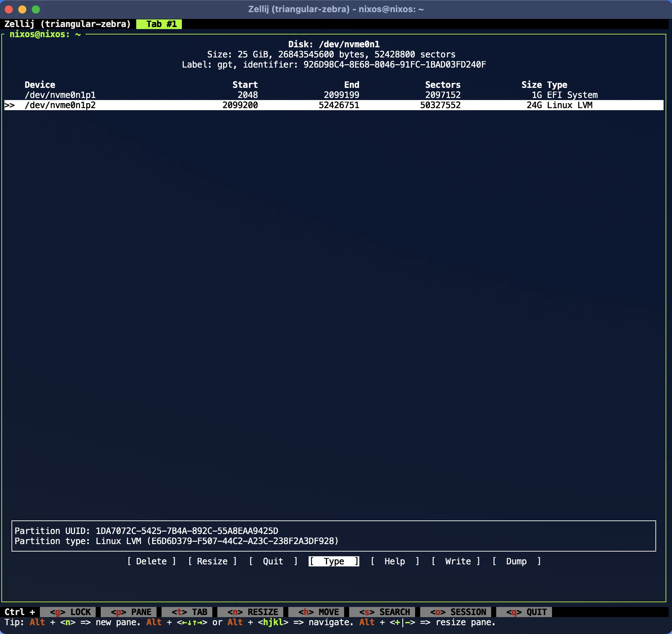Choose the Resize option in cfdisk

click(x=212, y=561)
